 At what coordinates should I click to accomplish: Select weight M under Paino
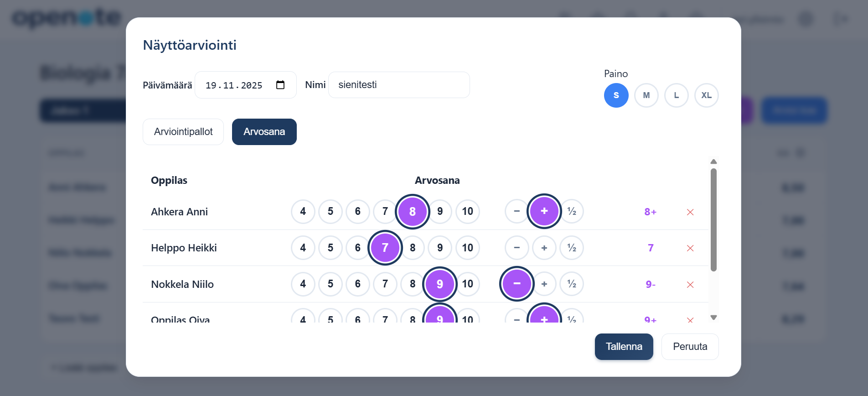(x=646, y=95)
